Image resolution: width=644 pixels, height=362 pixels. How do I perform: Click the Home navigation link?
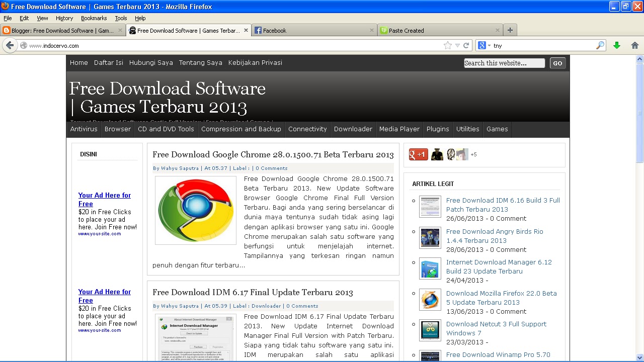[x=78, y=63]
